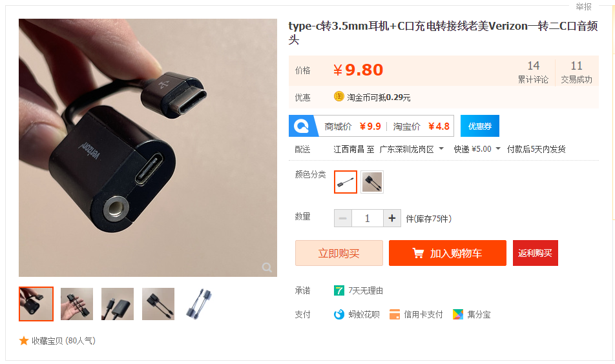Open the 14 累计评论 reviews tab
The width and height of the screenshot is (615, 364).
click(533, 72)
